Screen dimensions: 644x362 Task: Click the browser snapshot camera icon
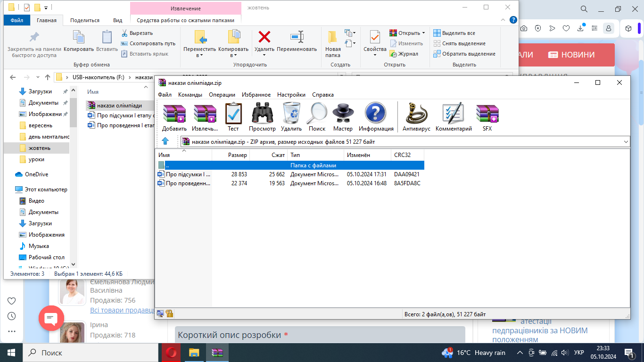coord(523,28)
